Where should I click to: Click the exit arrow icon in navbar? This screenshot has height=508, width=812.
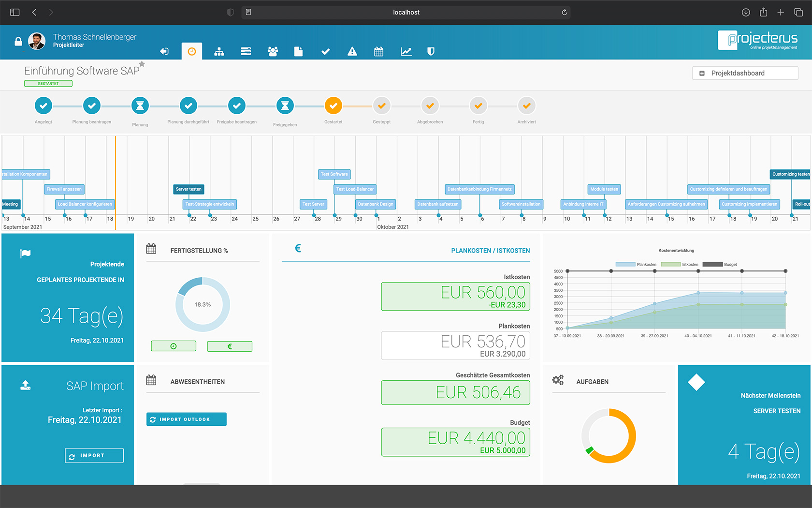164,51
